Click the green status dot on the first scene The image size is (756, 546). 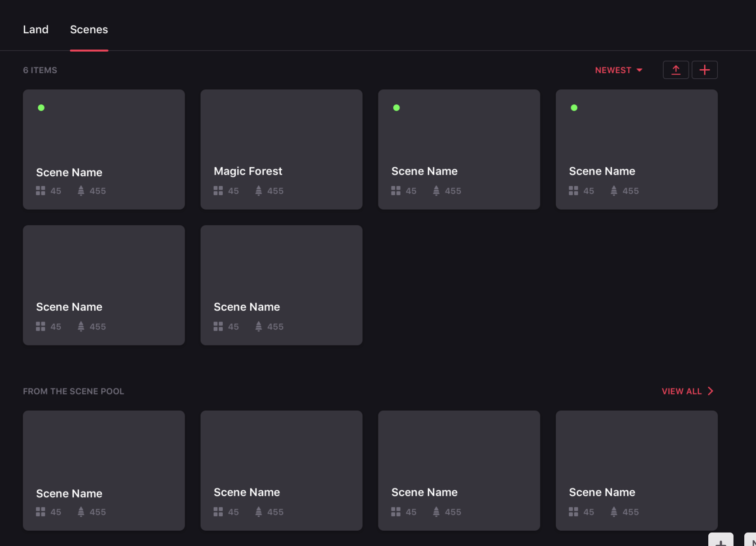41,107
